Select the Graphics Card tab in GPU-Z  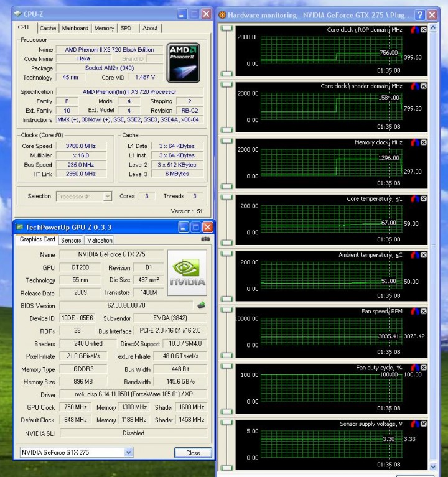click(x=37, y=239)
